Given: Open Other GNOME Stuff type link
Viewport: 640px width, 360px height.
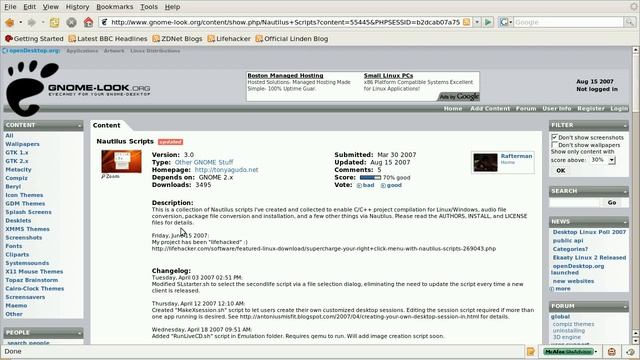Looking at the screenshot, I should click(204, 162).
